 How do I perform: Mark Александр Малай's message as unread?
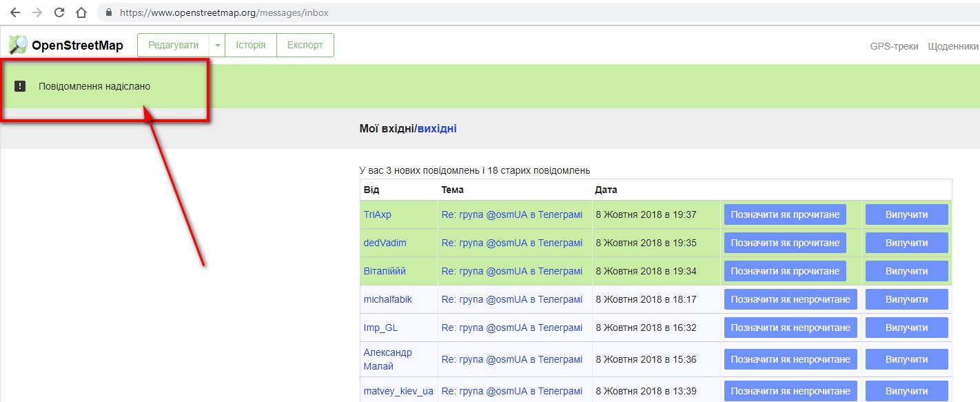(790, 359)
